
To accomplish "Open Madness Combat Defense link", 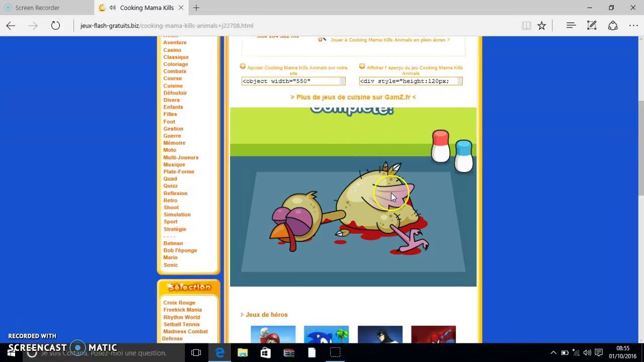I will click(186, 335).
